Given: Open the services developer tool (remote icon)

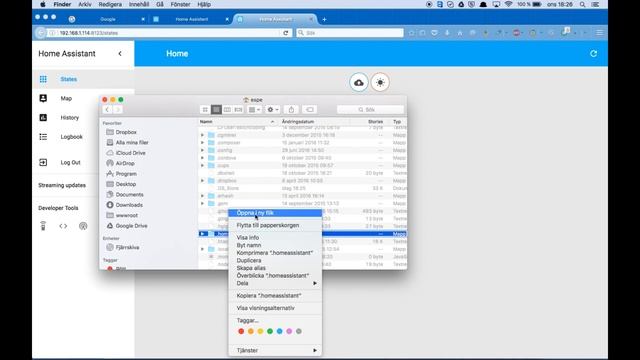Looking at the screenshot, I should (x=43, y=226).
